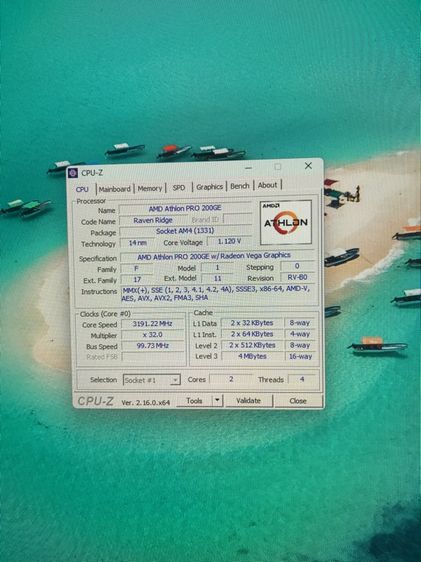Image resolution: width=421 pixels, height=562 pixels.
Task: Click the disabled maximize window button
Action: coord(278,167)
